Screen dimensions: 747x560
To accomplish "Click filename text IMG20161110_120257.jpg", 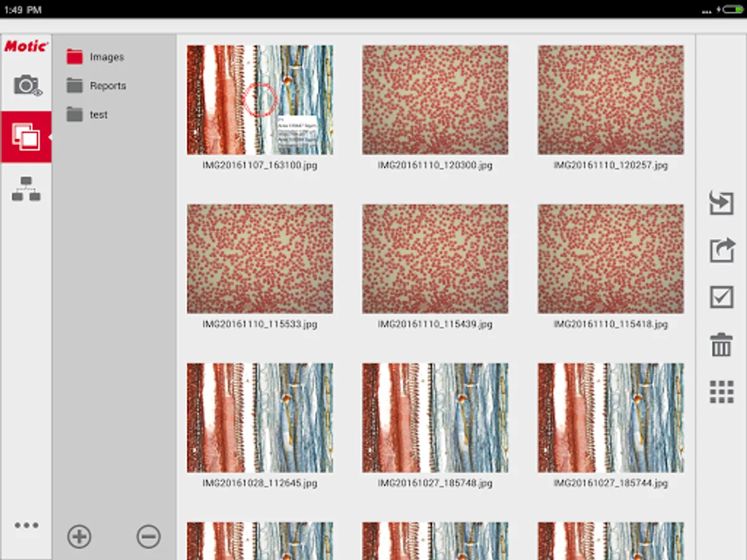I will point(611,166).
